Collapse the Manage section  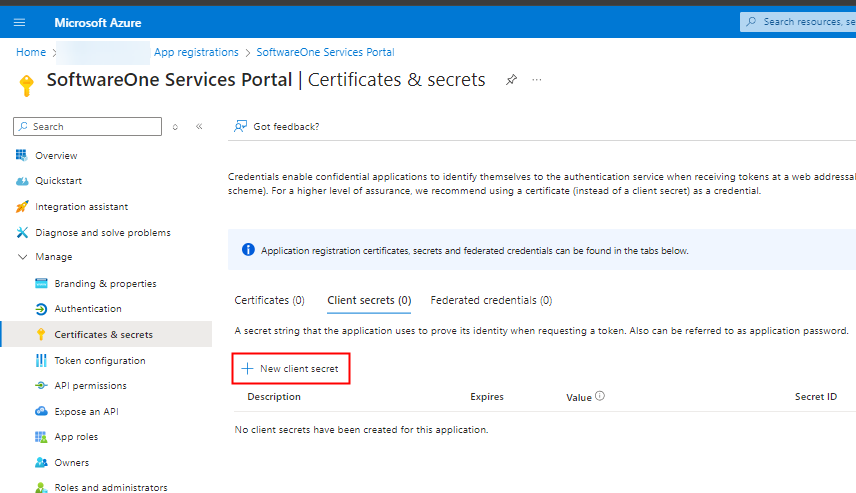tap(24, 257)
